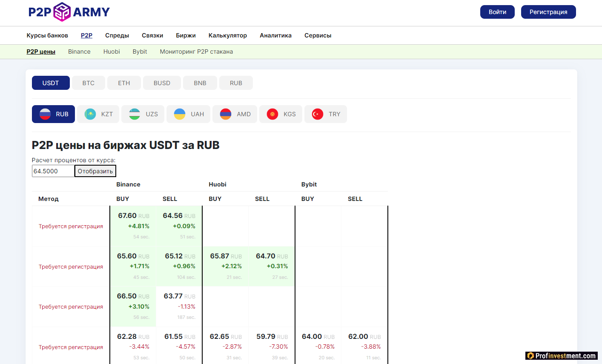The height and width of the screenshot is (364, 602).
Task: Click the Huobi SELL price 59.79
Action: pos(266,337)
